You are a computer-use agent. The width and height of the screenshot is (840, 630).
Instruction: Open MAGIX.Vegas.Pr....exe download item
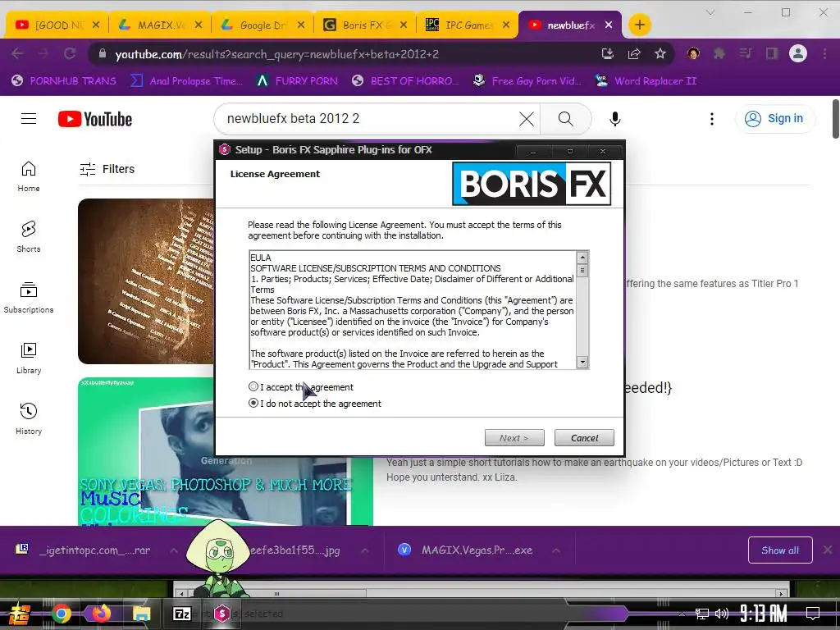[465, 550]
